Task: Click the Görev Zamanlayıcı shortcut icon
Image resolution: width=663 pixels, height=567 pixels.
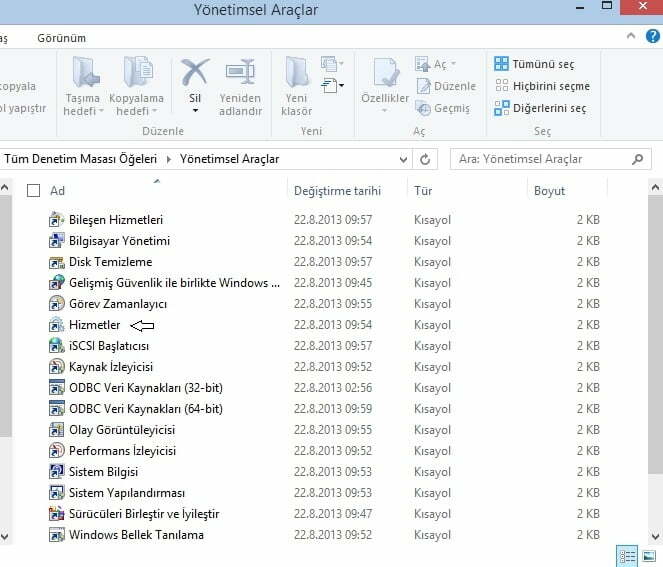Action: [x=57, y=304]
